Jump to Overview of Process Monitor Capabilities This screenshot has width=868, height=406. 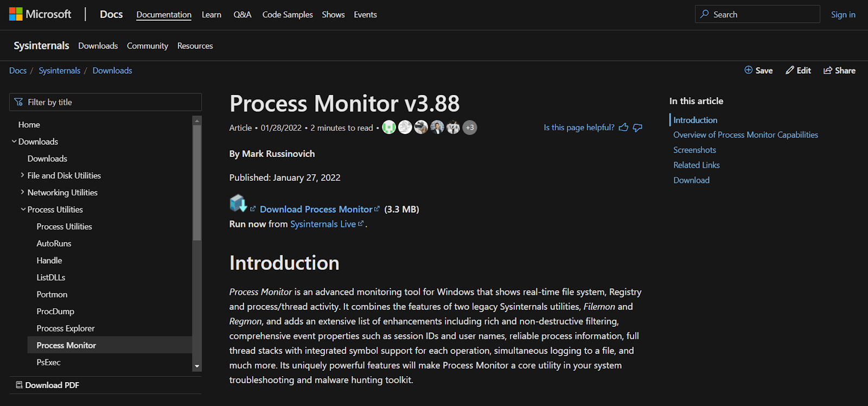(x=745, y=135)
